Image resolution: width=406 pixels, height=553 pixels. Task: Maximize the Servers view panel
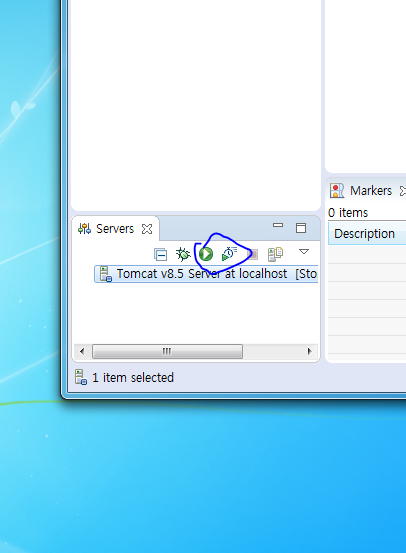pos(301,228)
